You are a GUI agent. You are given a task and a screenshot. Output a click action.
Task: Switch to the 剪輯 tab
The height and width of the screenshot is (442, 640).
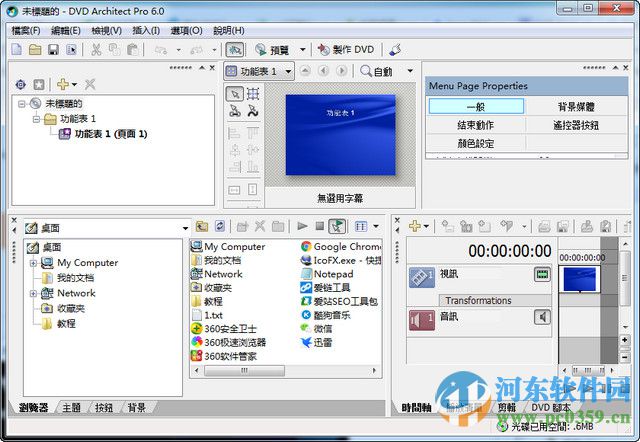(507, 407)
